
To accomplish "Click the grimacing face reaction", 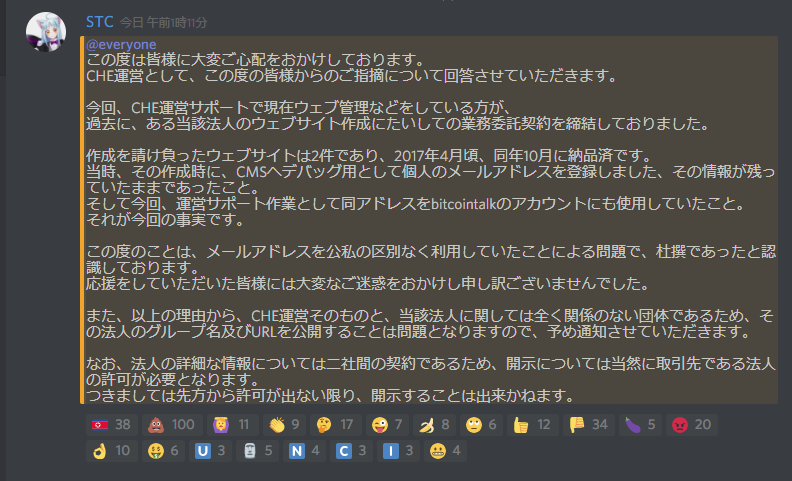I will [x=445, y=451].
